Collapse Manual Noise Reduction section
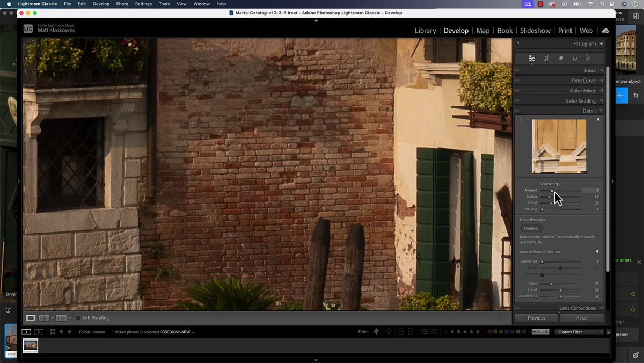 pos(597,252)
